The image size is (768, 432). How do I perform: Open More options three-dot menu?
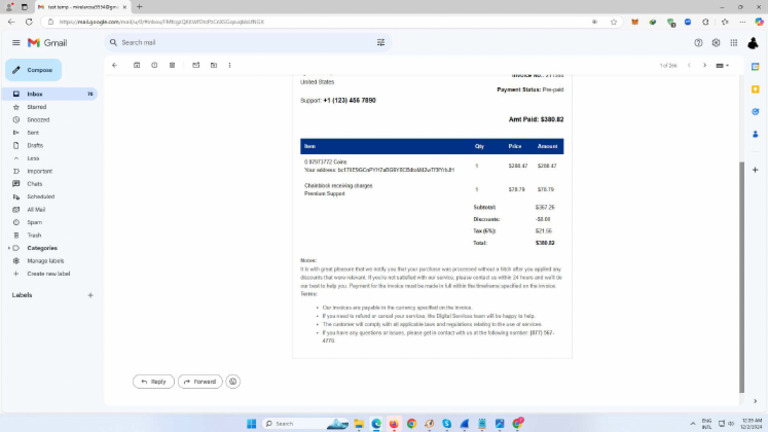[230, 65]
